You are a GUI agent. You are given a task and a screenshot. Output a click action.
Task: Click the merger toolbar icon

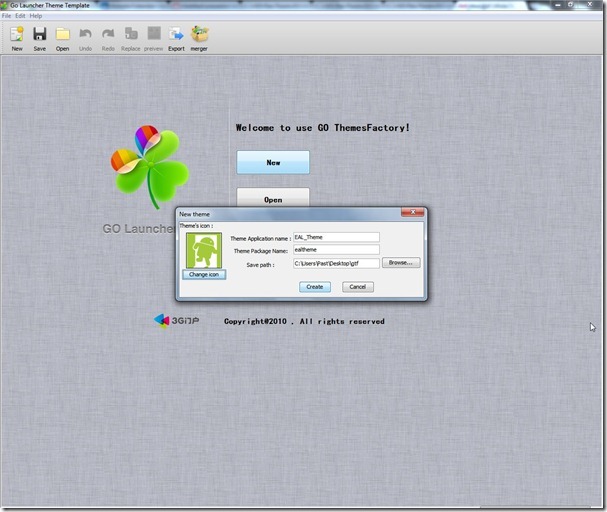(x=199, y=34)
